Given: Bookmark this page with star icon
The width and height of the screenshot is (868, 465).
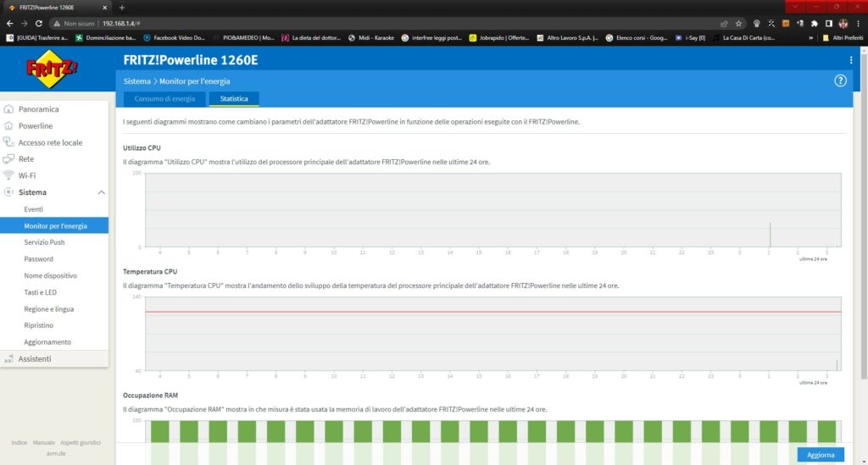Looking at the screenshot, I should click(x=738, y=23).
